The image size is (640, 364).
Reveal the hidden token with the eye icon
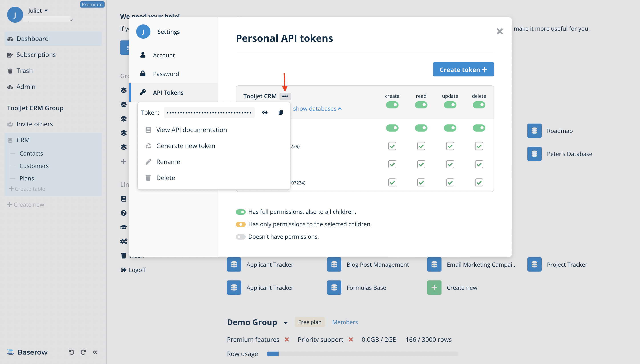(x=265, y=112)
